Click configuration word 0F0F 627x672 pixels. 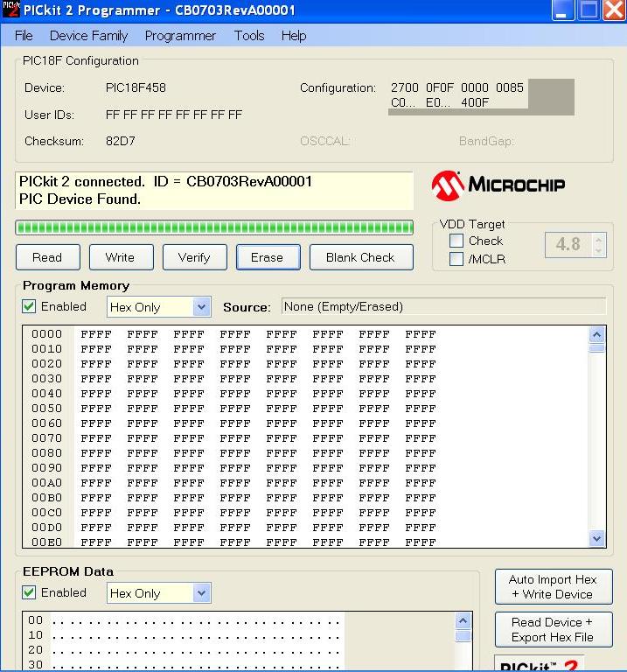point(439,87)
